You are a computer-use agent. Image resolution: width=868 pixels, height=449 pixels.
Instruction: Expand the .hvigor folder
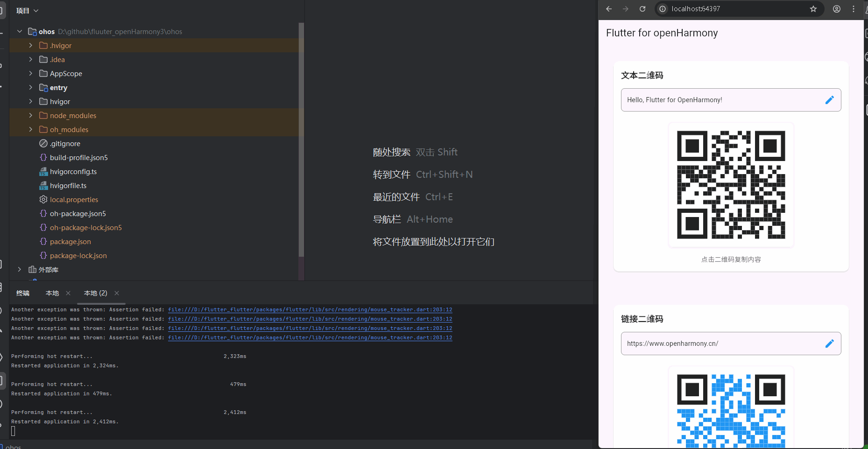[31, 45]
